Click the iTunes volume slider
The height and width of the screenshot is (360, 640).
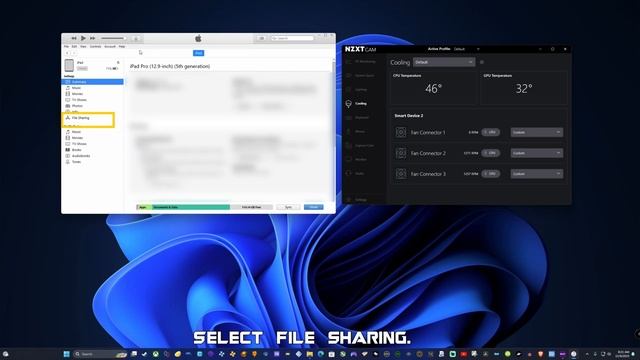113,38
